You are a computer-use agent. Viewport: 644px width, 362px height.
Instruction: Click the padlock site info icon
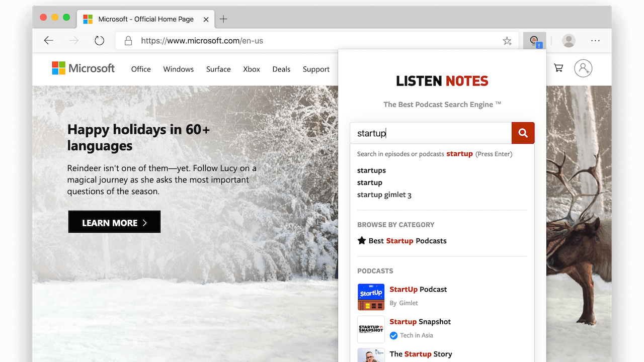tap(128, 41)
